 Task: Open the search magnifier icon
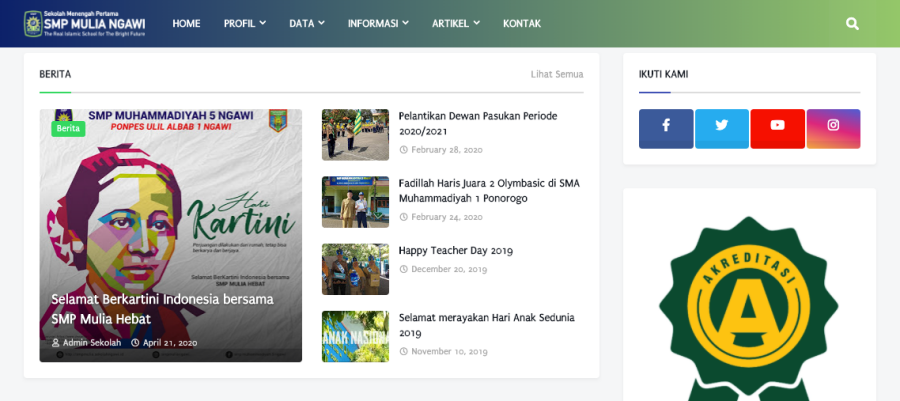[852, 24]
